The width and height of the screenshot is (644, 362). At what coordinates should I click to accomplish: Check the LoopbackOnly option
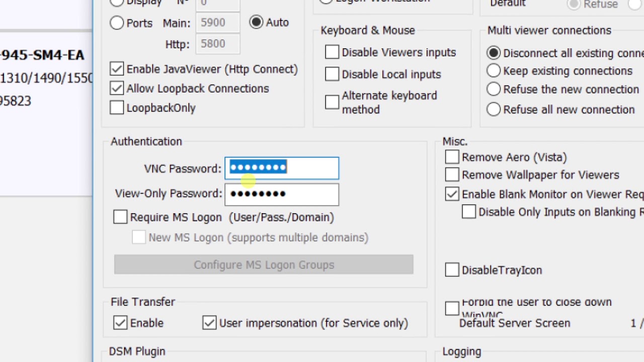pyautogui.click(x=117, y=108)
